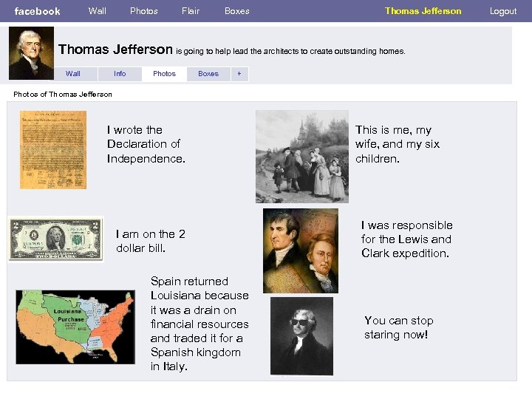Click the large Thomas Jefferson profile name heading

(x=115, y=50)
